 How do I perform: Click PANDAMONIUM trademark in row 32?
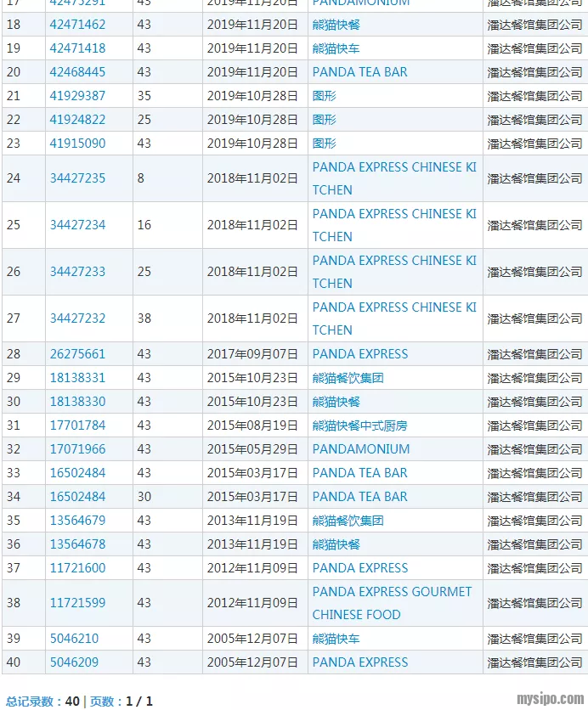click(361, 449)
